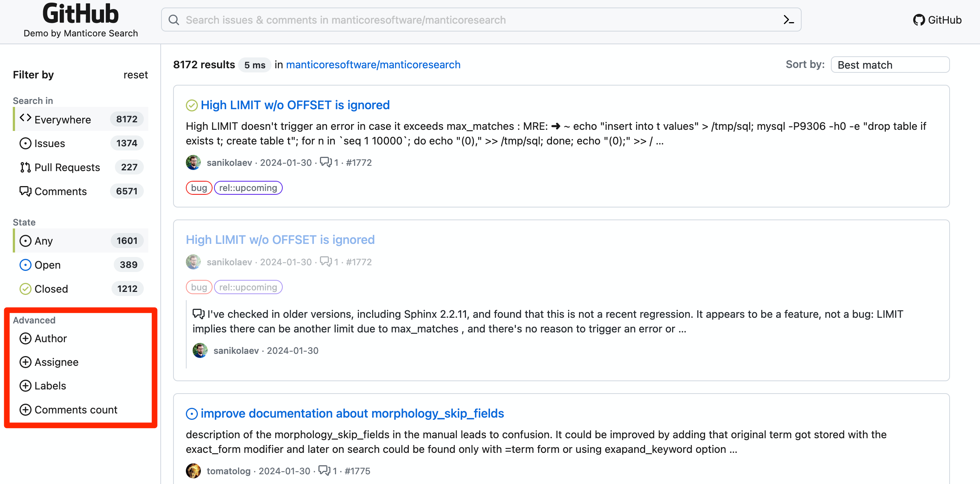Open the Sort by Best match dropdown

(890, 65)
